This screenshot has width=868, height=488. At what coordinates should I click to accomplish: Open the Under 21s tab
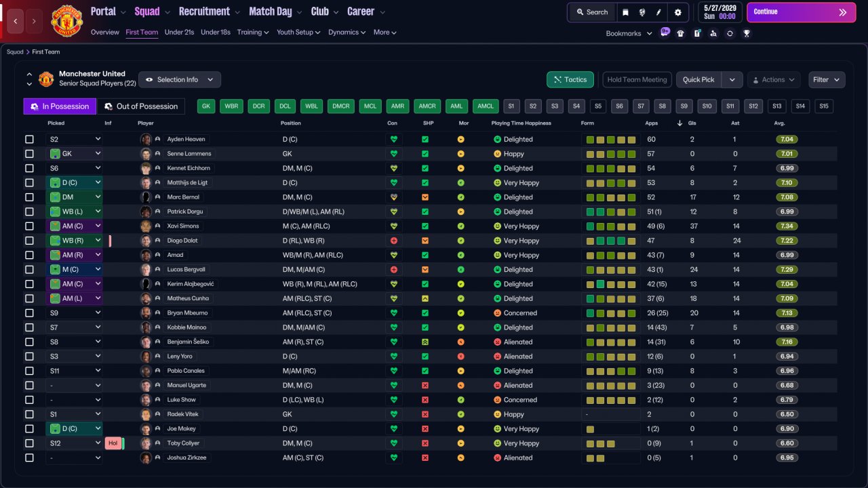point(179,33)
